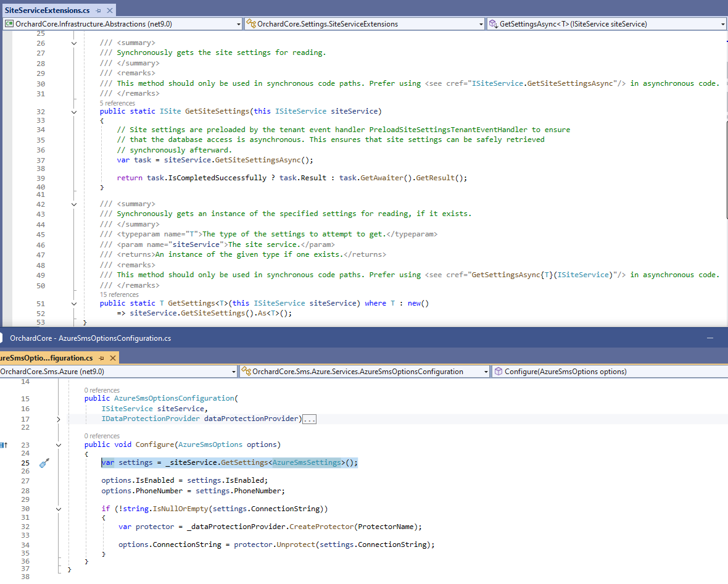Viewport: 728px width, 584px height.
Task: Click 'AzureSmsSettings' on line 25
Action: coord(307,462)
